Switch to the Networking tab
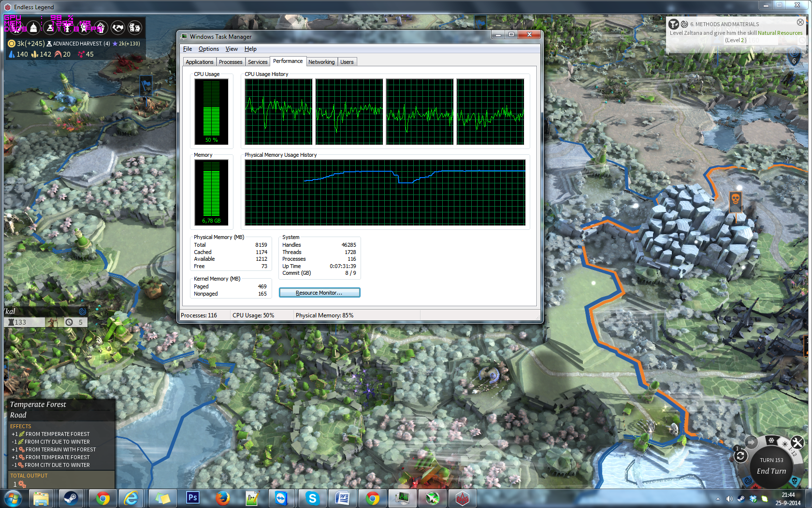Viewport: 812px width, 508px height. coord(321,62)
